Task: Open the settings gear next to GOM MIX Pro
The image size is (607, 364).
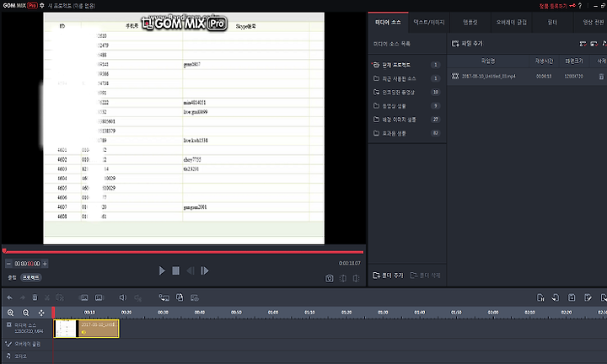Action: tap(42, 5)
